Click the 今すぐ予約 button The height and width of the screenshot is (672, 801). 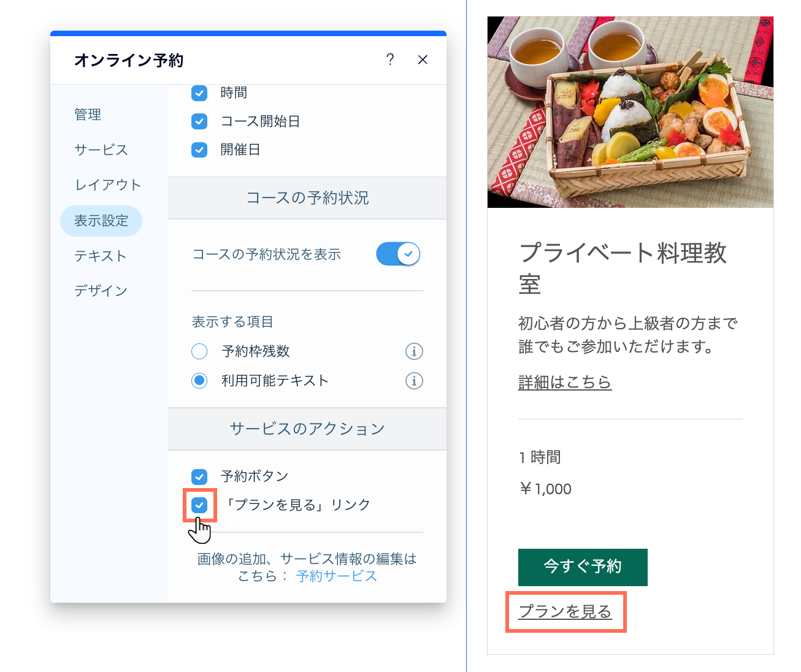tap(582, 567)
